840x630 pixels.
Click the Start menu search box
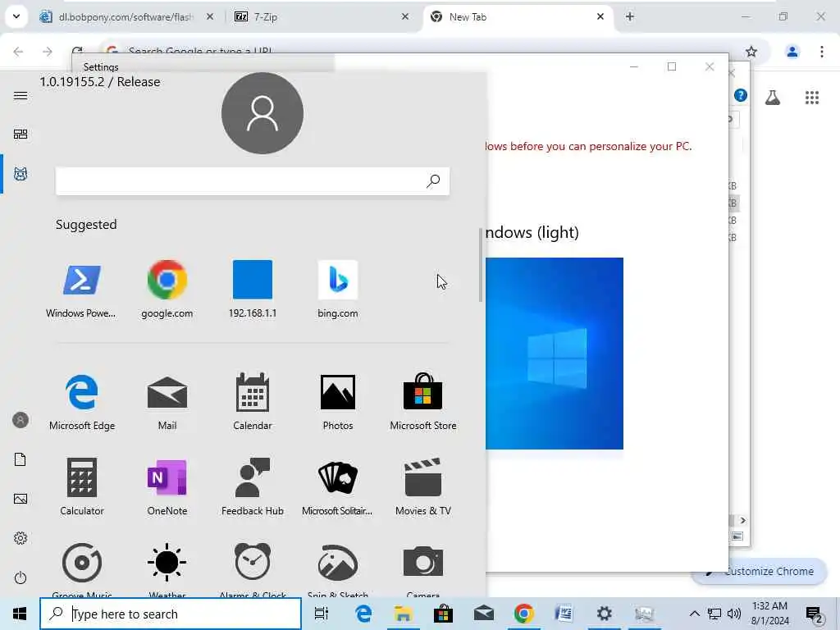tap(253, 181)
